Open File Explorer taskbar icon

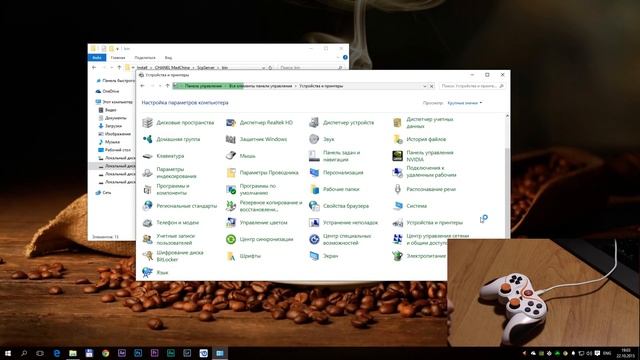pos(73,353)
